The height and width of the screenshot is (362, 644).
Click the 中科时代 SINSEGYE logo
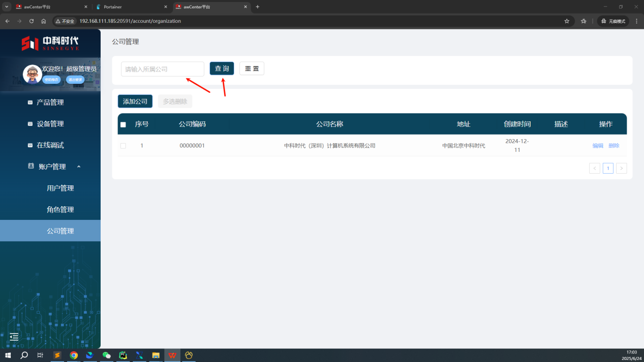tap(50, 43)
